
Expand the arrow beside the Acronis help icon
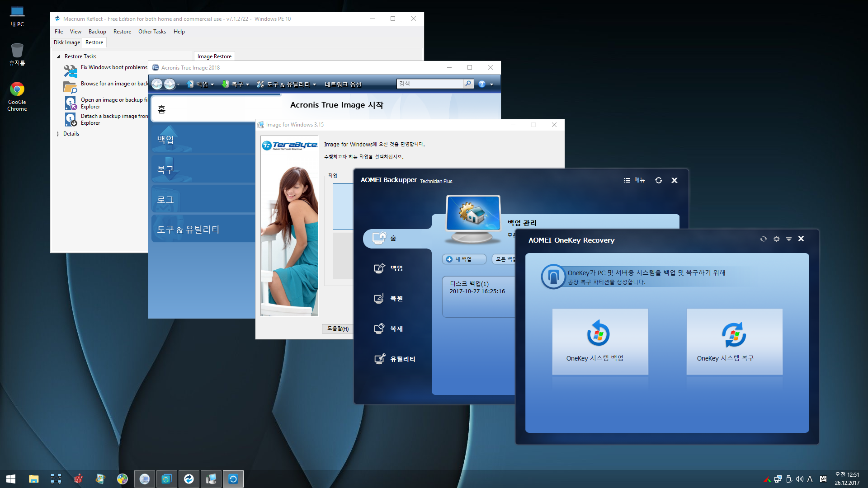click(x=491, y=84)
